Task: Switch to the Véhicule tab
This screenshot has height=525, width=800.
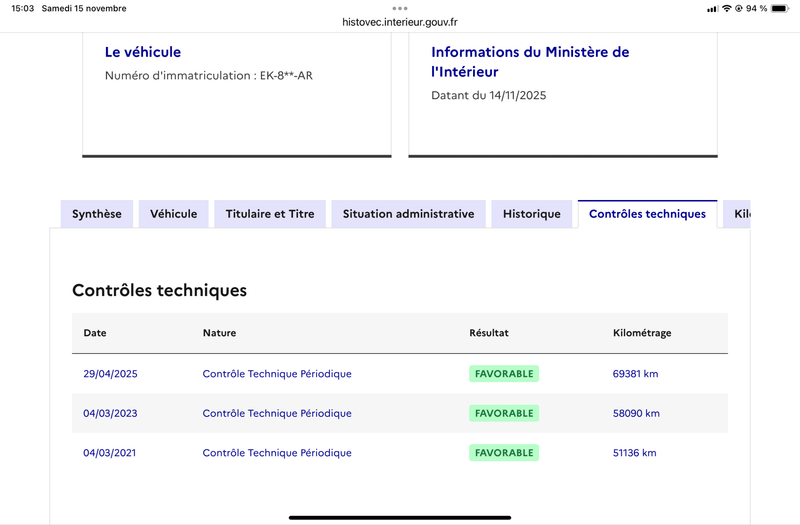Action: [174, 214]
